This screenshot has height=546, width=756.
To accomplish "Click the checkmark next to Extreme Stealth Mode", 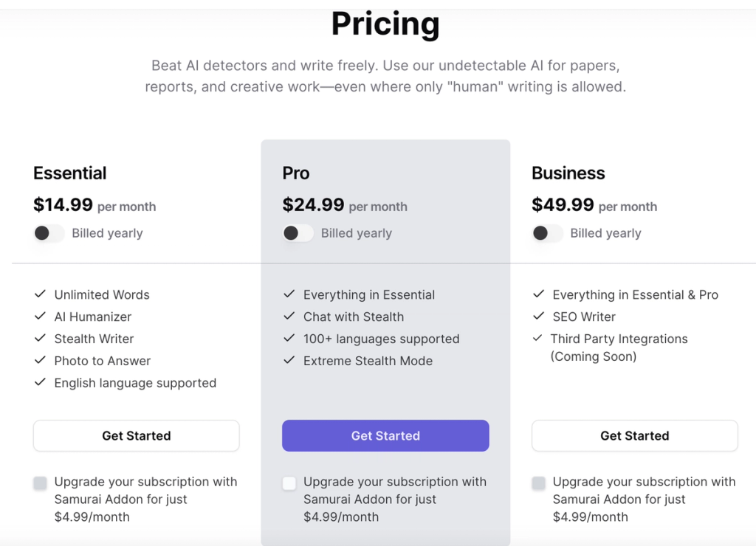I will 289,361.
